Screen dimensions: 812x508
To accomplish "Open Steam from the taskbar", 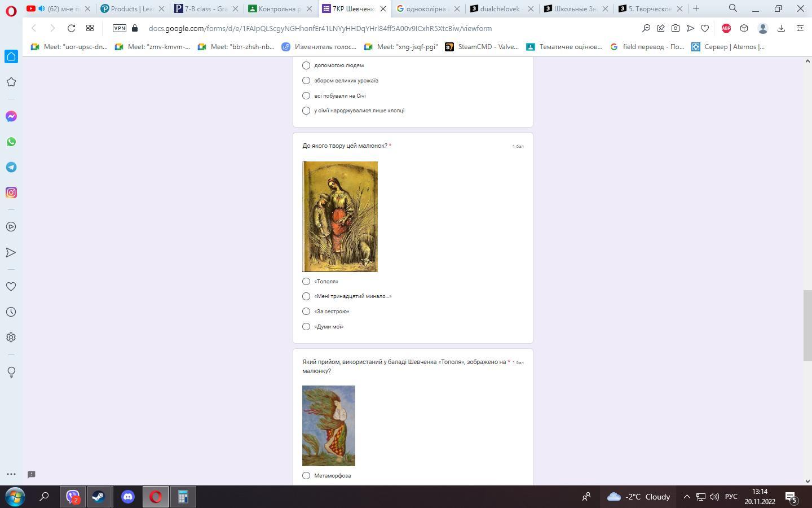I will (99, 497).
